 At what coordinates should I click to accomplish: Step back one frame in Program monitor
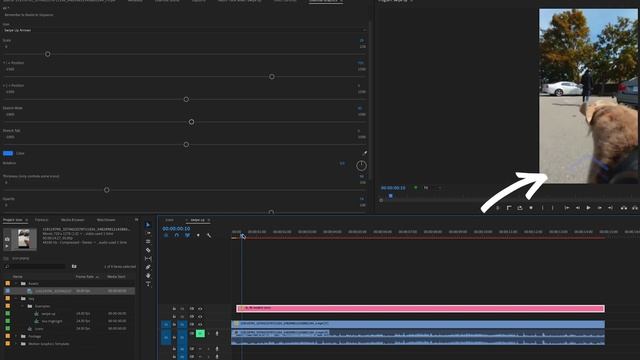point(578,208)
